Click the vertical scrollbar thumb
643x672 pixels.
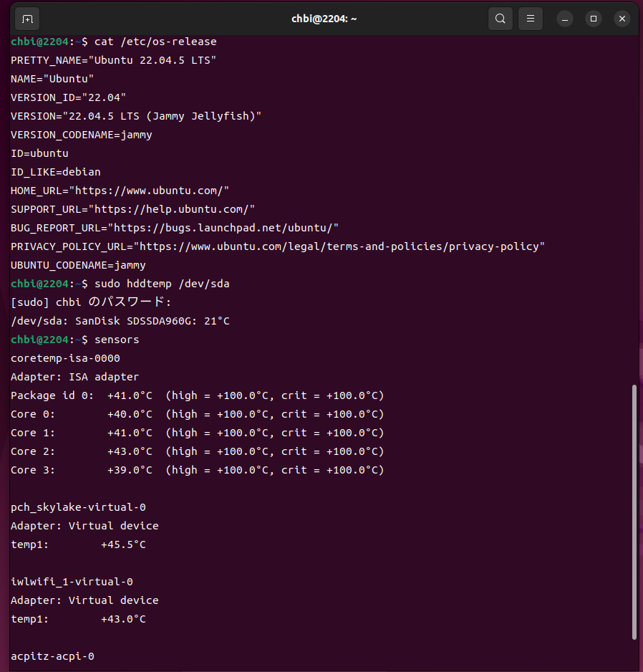click(x=634, y=512)
